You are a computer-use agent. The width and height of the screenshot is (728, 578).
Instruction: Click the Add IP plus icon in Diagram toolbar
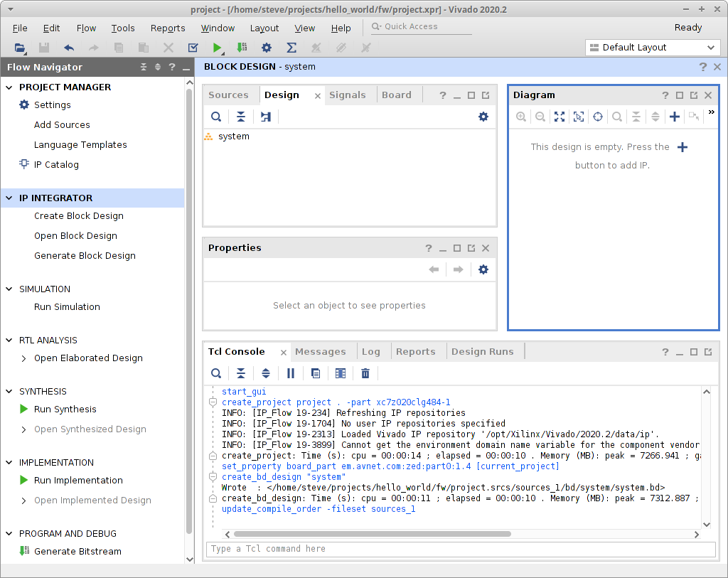[x=675, y=117]
